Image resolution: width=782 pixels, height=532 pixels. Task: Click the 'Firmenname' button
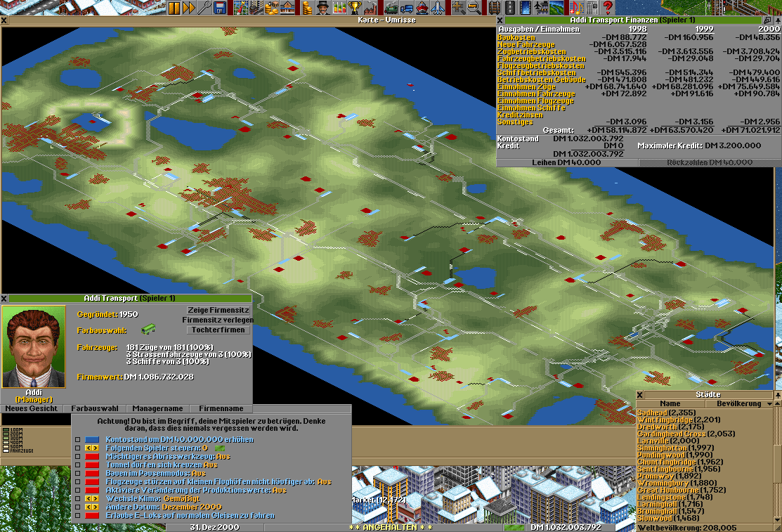[221, 409]
